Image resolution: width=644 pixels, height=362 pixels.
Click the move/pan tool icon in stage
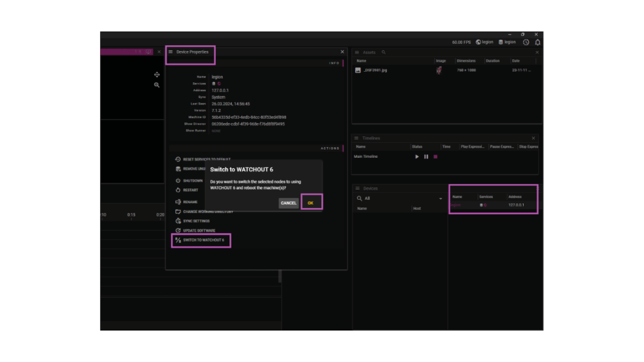tap(157, 75)
